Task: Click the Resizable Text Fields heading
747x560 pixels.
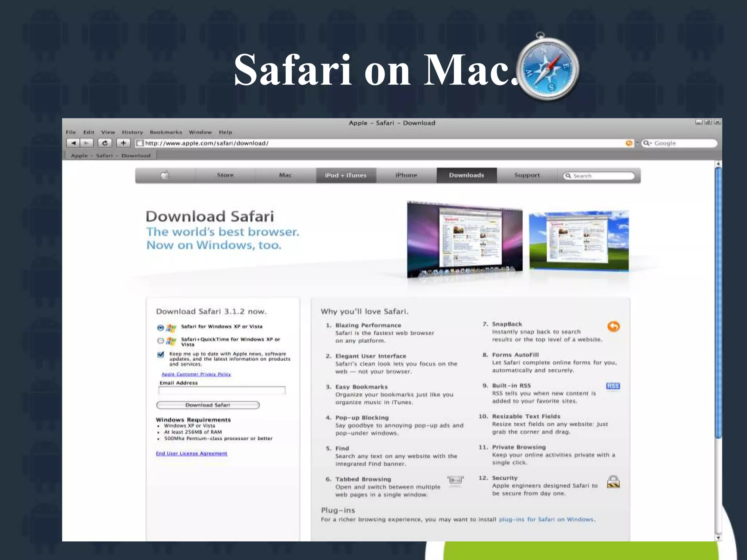Action: [x=526, y=416]
